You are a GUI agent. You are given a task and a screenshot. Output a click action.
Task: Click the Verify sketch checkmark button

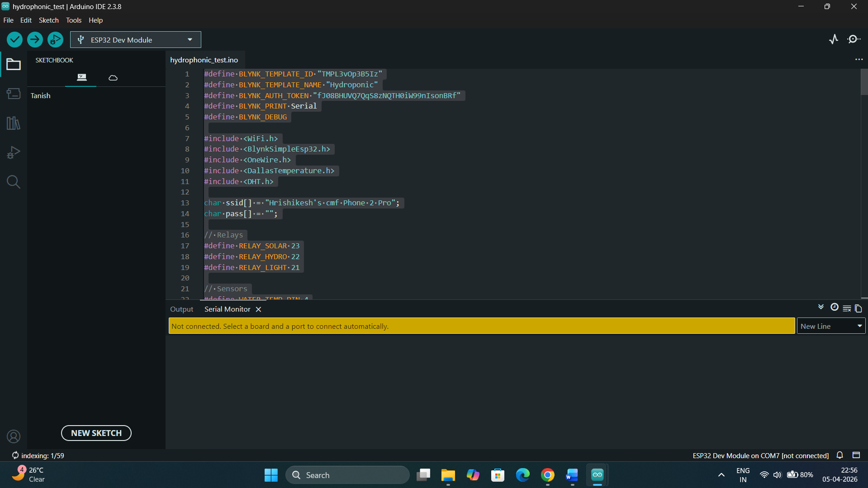coord(15,40)
